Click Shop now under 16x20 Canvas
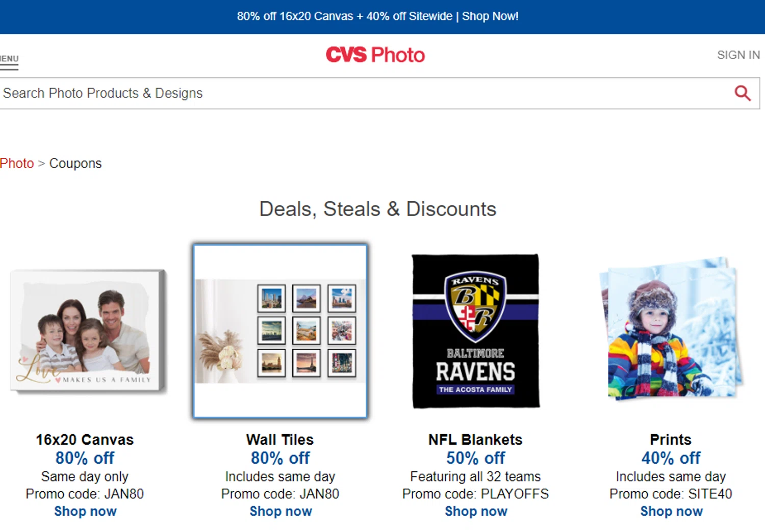This screenshot has height=532, width=765. (85, 512)
